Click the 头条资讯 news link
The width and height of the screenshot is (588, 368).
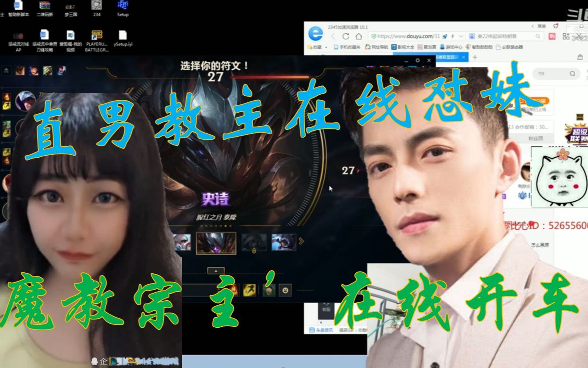pyautogui.click(x=321, y=330)
